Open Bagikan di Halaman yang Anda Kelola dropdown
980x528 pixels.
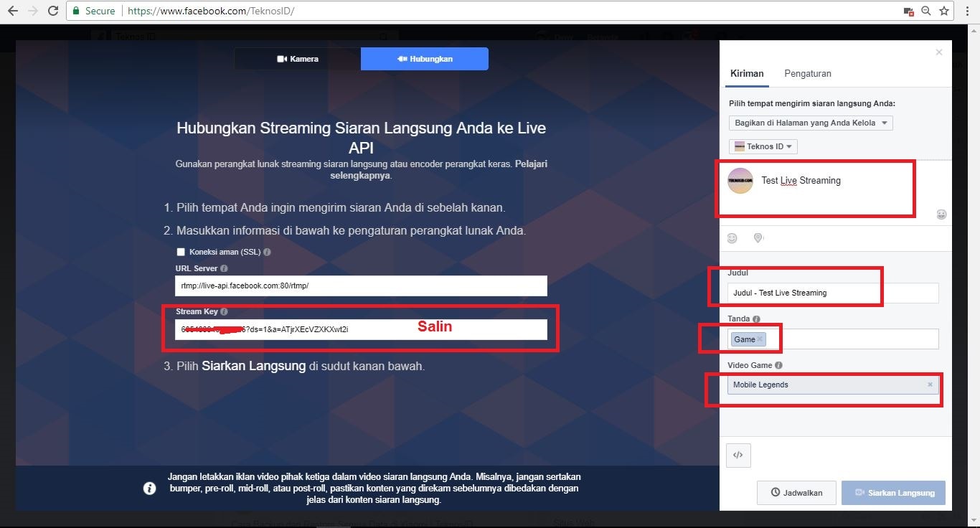811,123
